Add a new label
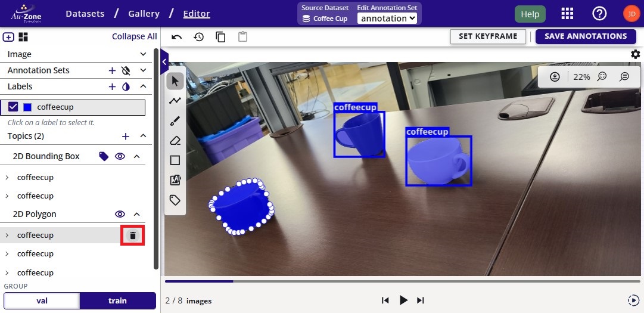 pyautogui.click(x=112, y=86)
